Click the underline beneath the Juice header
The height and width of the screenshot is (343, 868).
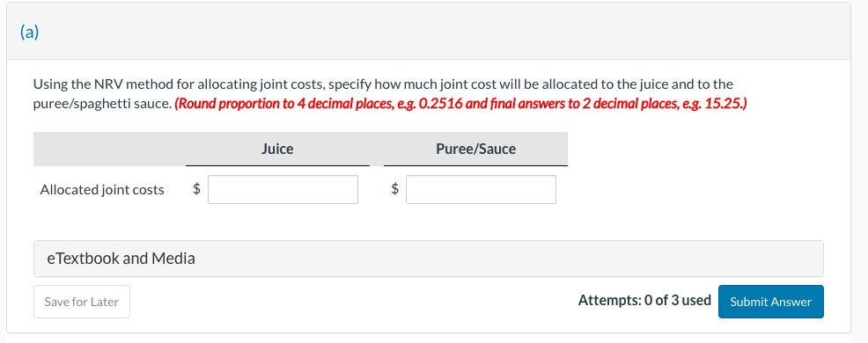[277, 165]
